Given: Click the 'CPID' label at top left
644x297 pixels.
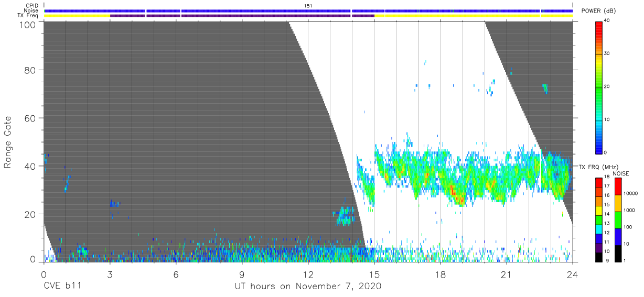Looking at the screenshot, I should 32,5.
